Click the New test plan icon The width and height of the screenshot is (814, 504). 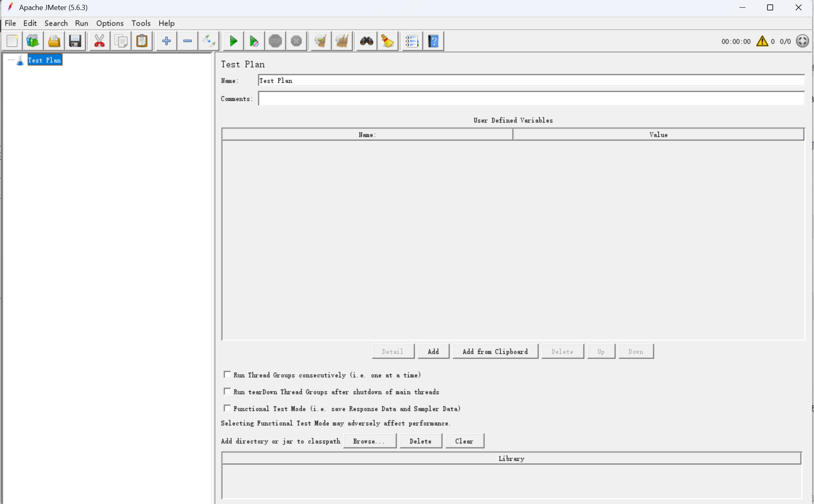pos(12,41)
